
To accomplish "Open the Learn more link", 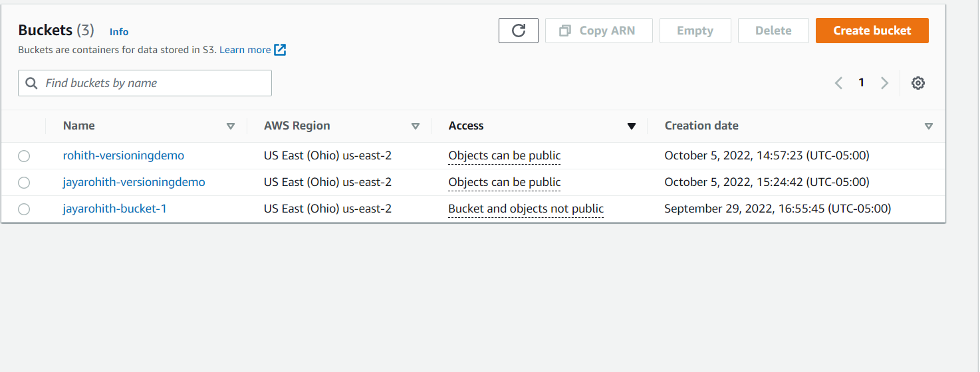I will (245, 50).
